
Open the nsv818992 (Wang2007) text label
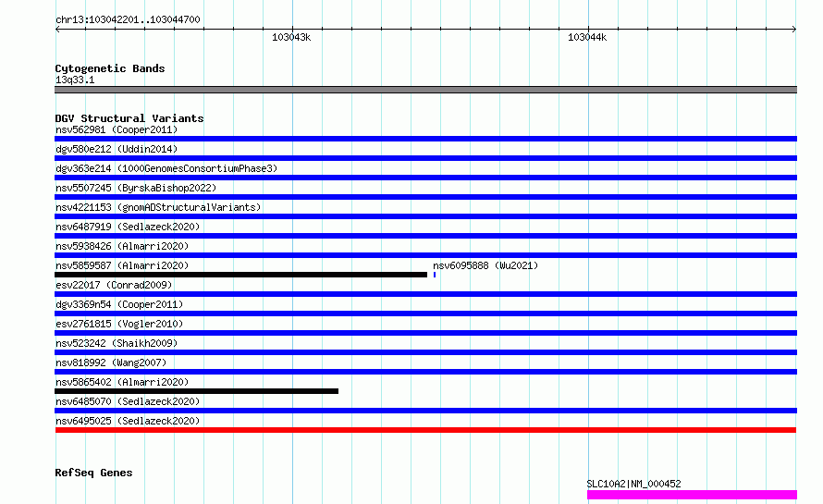[111, 363]
